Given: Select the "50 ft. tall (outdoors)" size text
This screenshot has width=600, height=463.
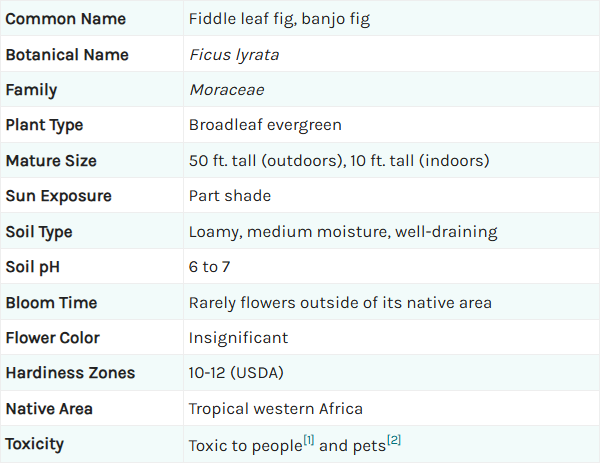Looking at the screenshot, I should tap(266, 161).
